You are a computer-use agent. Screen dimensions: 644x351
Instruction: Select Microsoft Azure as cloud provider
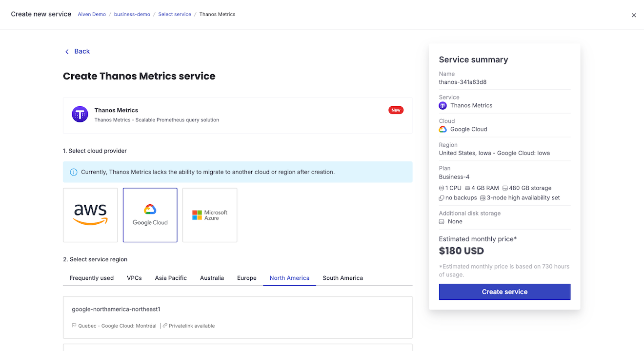[210, 215]
